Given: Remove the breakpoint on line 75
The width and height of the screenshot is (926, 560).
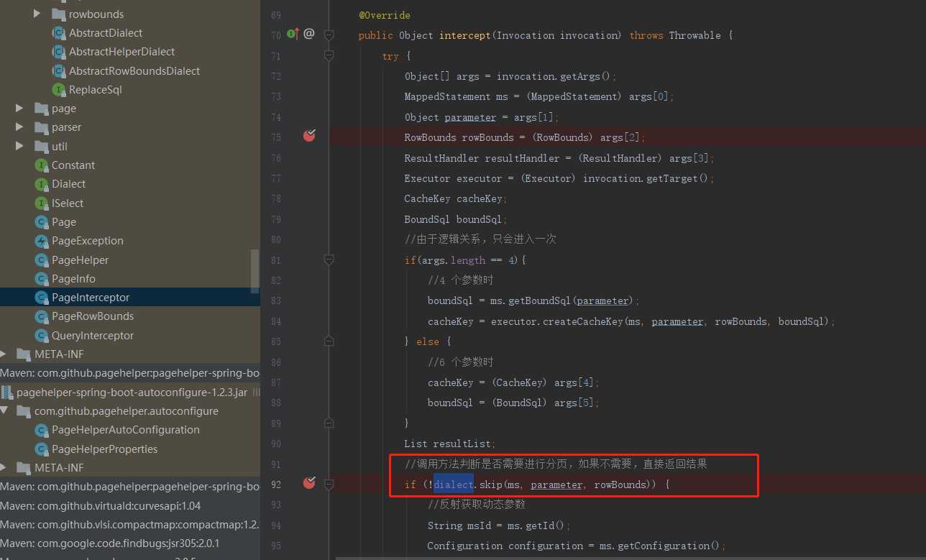Looking at the screenshot, I should tap(309, 135).
